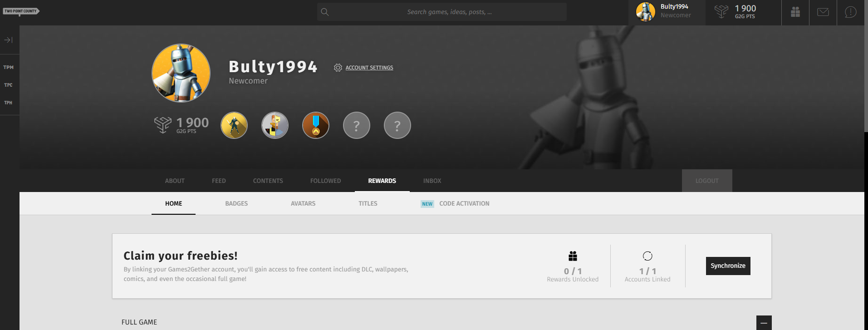The height and width of the screenshot is (330, 868).
Task: Click the second locked question-mark badge
Action: 397,125
